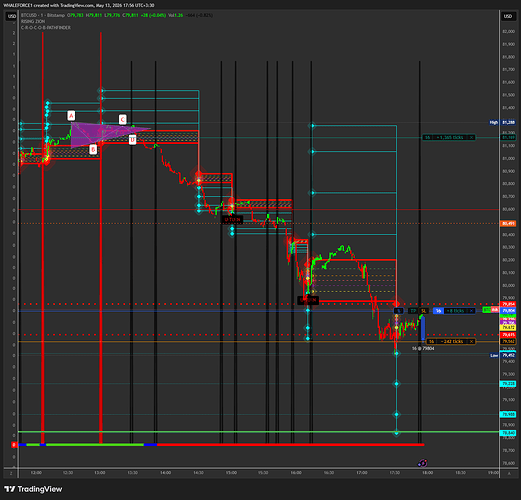Click the green horizontal support line
This screenshot has width=521, height=500.
pyautogui.click(x=259, y=432)
